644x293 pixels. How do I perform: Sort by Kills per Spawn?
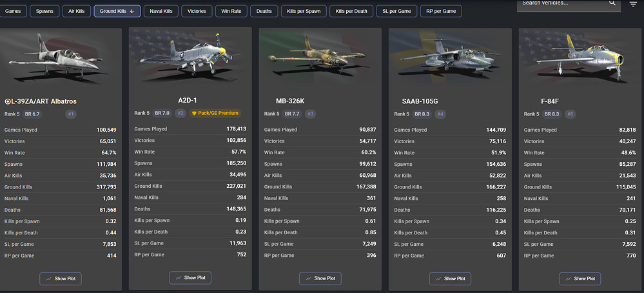(x=304, y=11)
